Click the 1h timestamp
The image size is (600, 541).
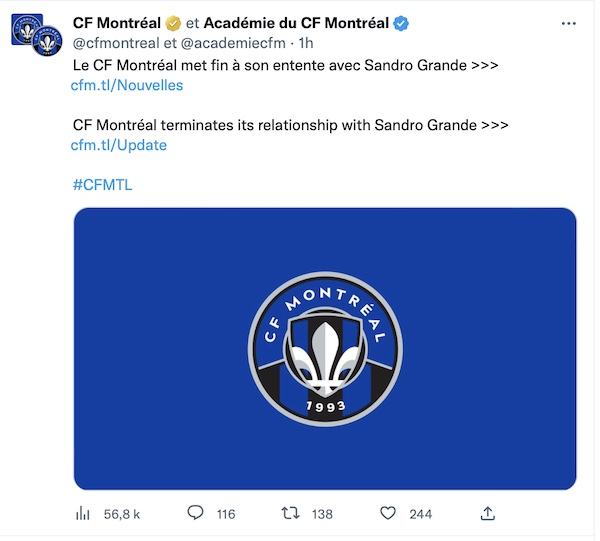coord(306,43)
